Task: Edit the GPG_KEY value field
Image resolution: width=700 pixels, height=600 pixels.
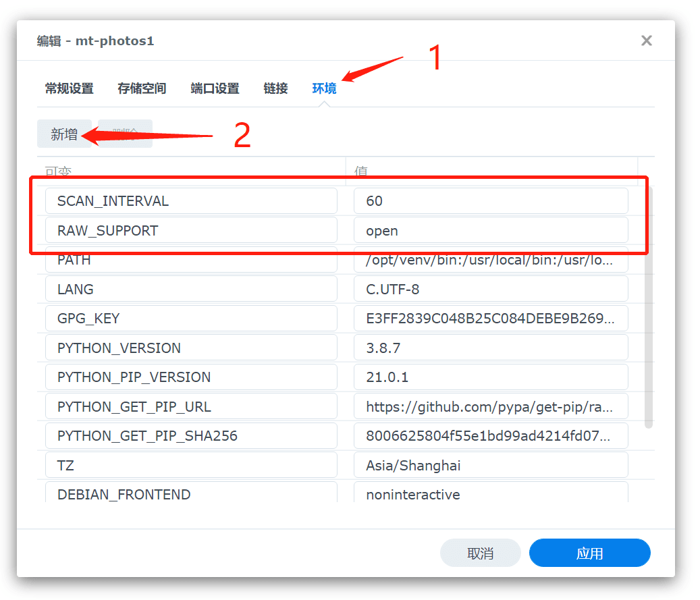Action: [491, 319]
